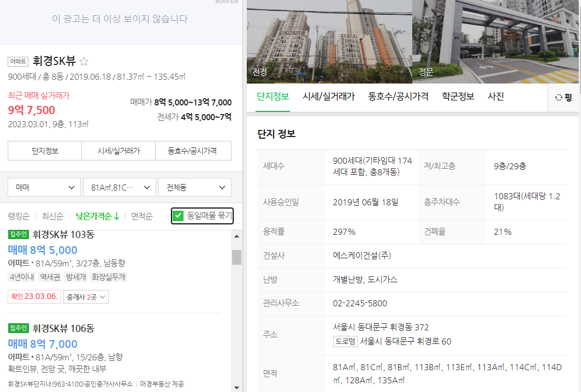Open the 정문 photo thumbnail
The height and width of the screenshot is (392, 581).
click(x=495, y=41)
